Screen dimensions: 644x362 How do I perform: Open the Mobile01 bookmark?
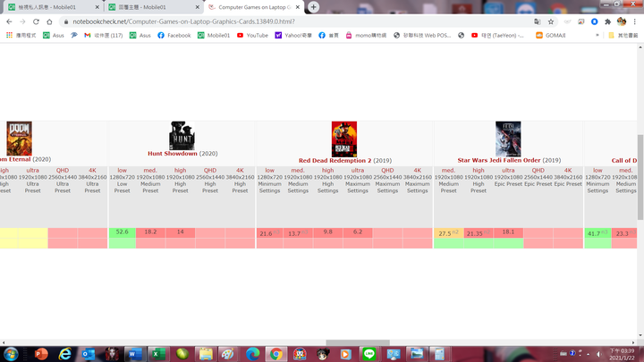coord(214,35)
